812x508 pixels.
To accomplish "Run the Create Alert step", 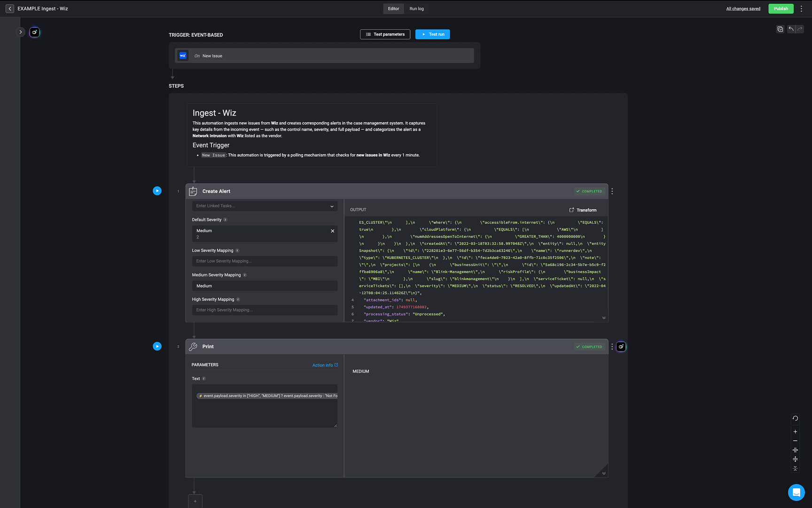I will coord(157,191).
